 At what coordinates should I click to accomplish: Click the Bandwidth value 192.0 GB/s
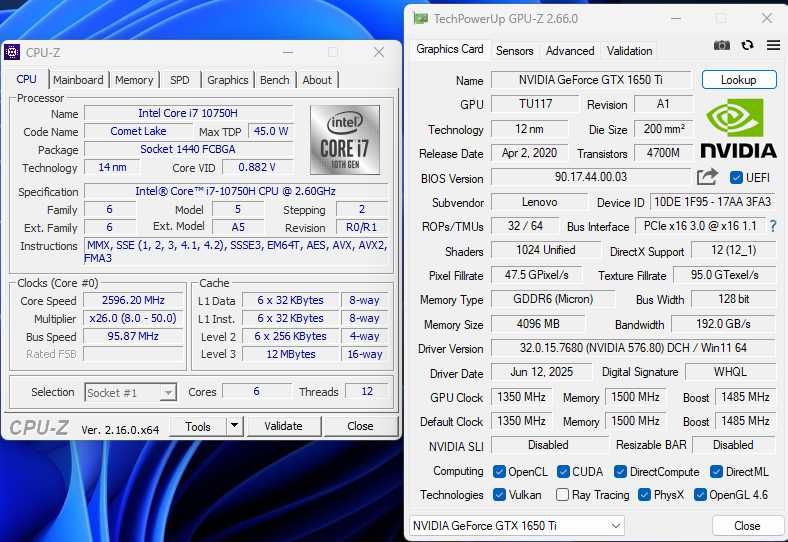click(x=723, y=324)
